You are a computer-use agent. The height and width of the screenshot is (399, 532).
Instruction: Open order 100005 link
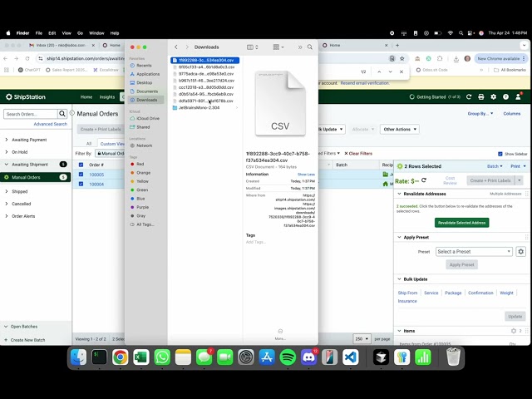pyautogui.click(x=96, y=175)
